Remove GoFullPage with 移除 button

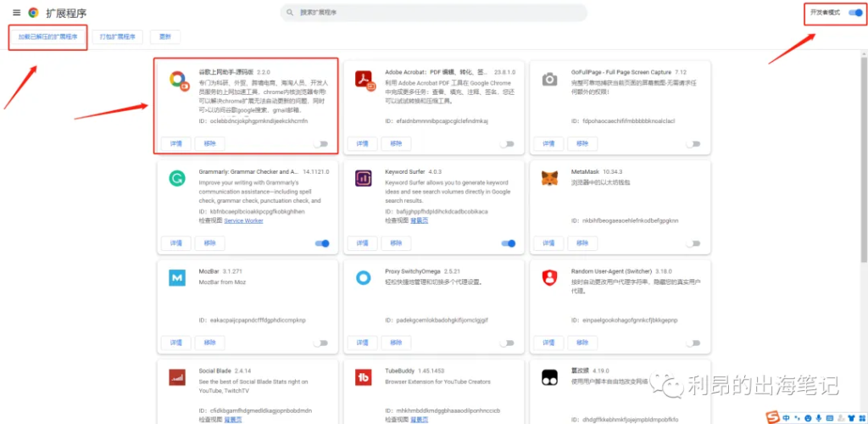click(582, 144)
